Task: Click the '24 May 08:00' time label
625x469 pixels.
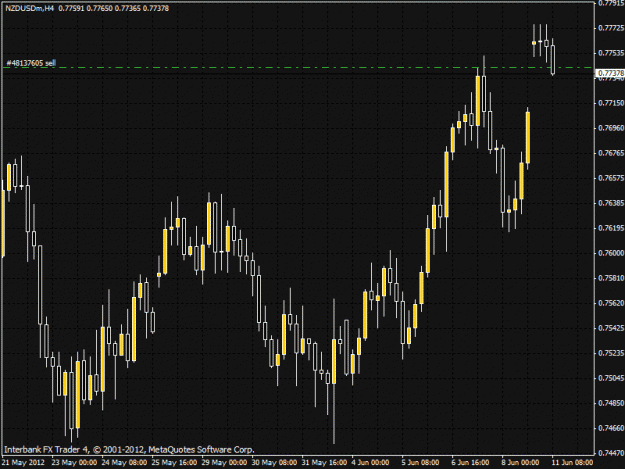Action: click(x=124, y=462)
